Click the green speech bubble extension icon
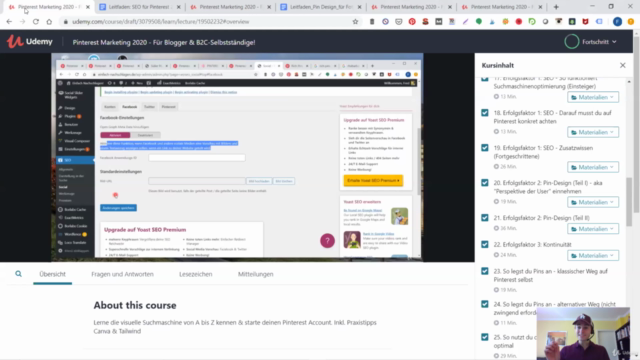The width and height of the screenshot is (640, 360). click(479, 22)
